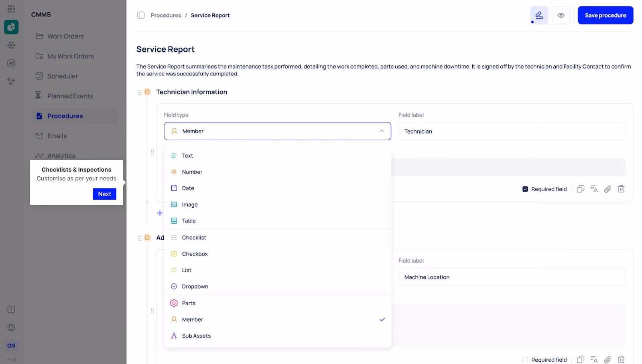Click the Technician field drag handle
642x364 pixels.
tap(152, 152)
